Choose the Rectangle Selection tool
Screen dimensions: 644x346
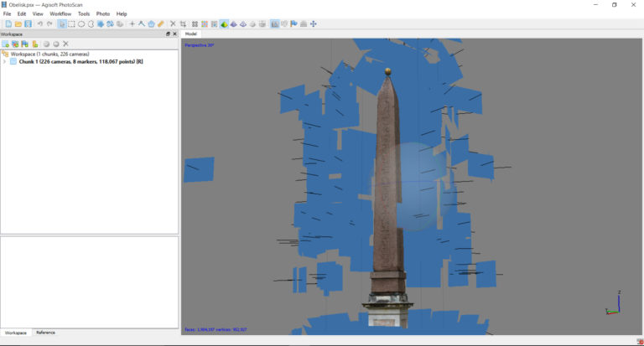(x=71, y=23)
